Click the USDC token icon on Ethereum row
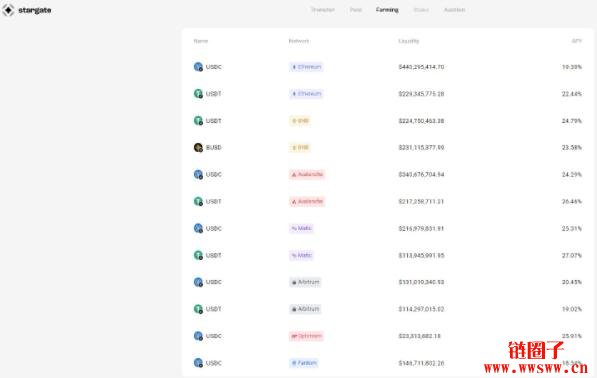597x378 pixels. click(x=198, y=67)
